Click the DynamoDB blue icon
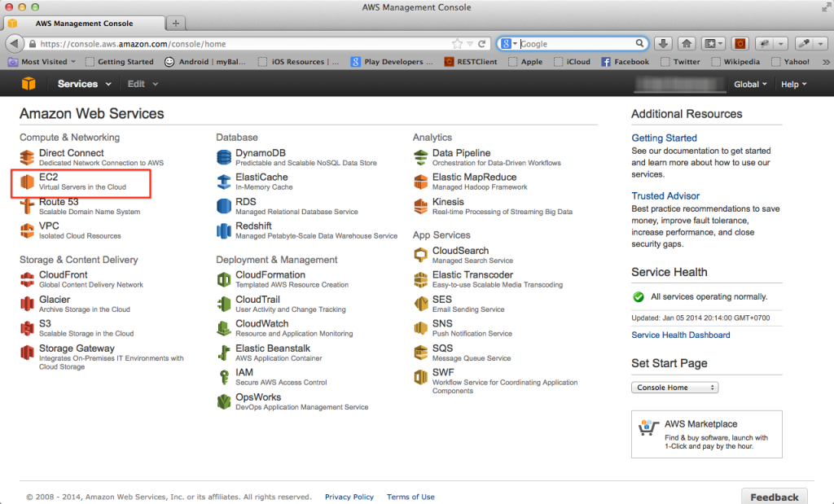 [x=224, y=157]
